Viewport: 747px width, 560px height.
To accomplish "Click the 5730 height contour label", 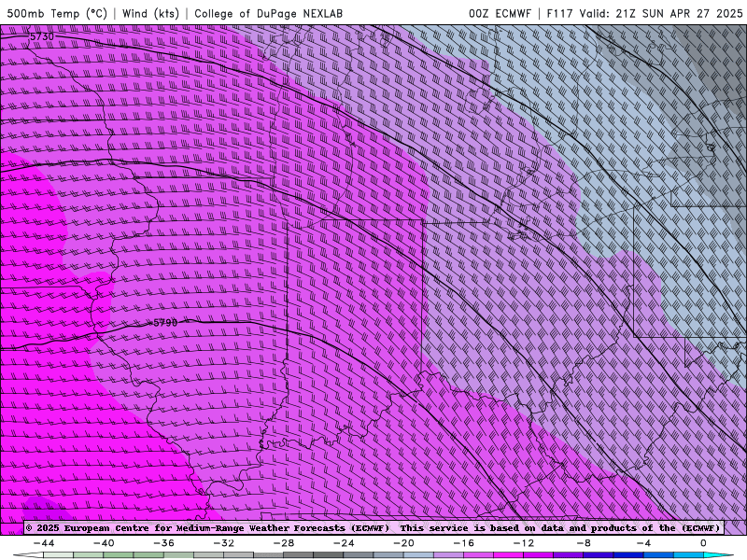I will coord(42,36).
